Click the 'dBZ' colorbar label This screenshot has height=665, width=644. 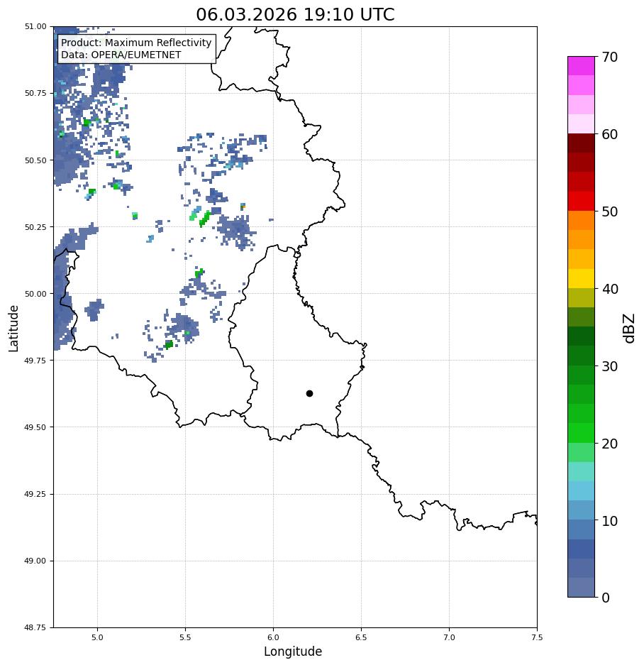coord(630,329)
